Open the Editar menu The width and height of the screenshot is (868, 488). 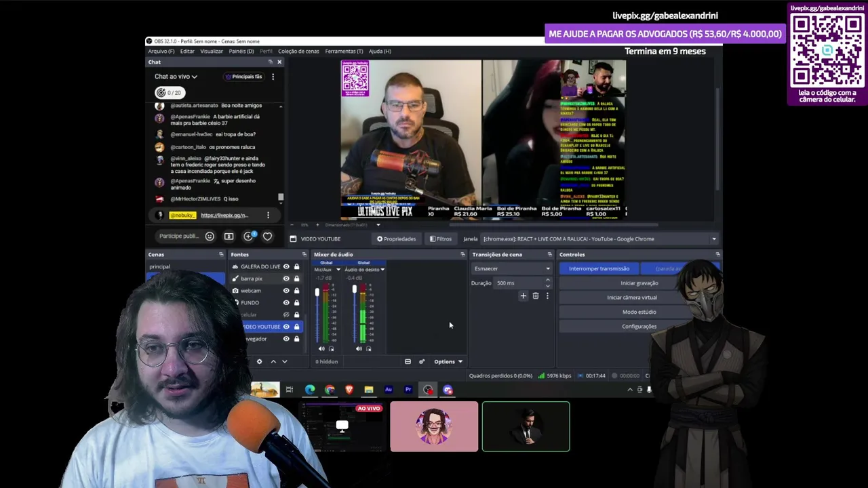point(187,51)
